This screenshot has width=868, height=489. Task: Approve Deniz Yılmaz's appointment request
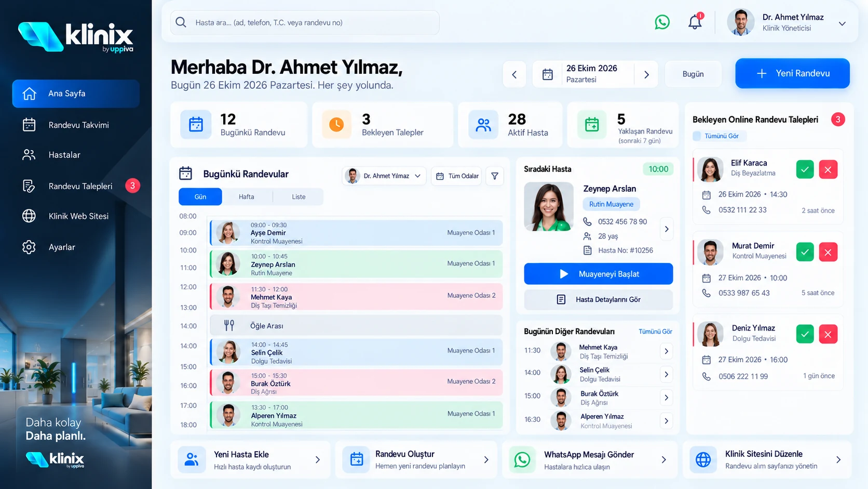[x=805, y=334]
